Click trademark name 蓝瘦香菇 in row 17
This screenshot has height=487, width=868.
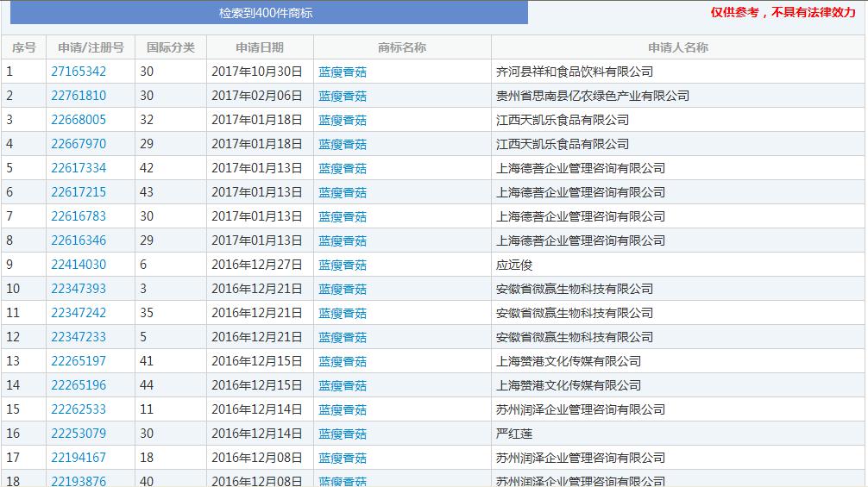(343, 459)
